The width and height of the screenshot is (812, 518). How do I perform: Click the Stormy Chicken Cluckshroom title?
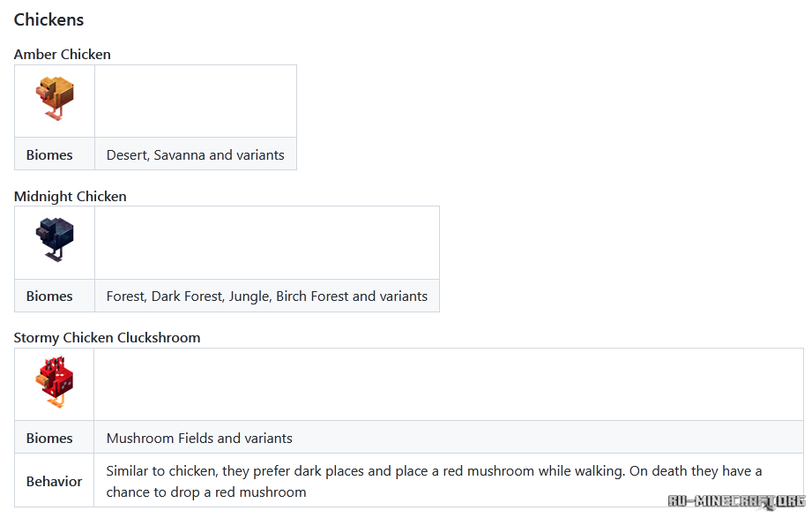(x=107, y=338)
